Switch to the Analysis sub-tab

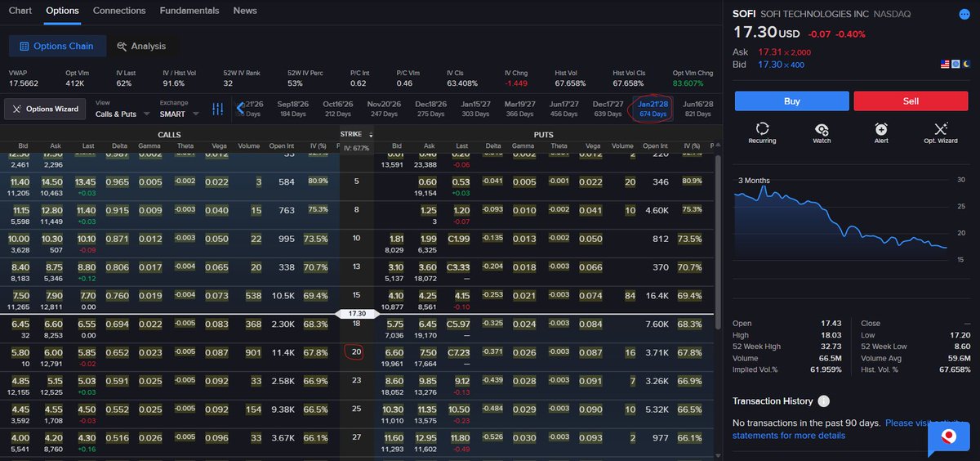coord(140,47)
